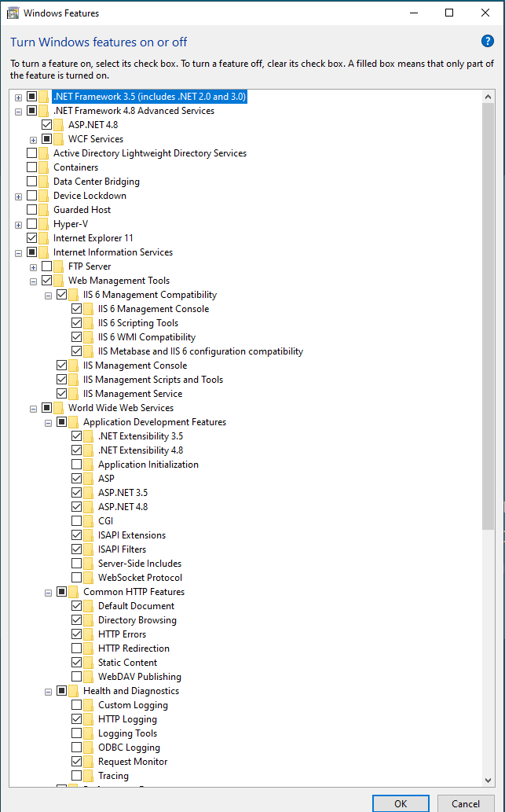Image resolution: width=505 pixels, height=812 pixels.
Task: Select the Data Center Bridging item
Action: tap(96, 182)
